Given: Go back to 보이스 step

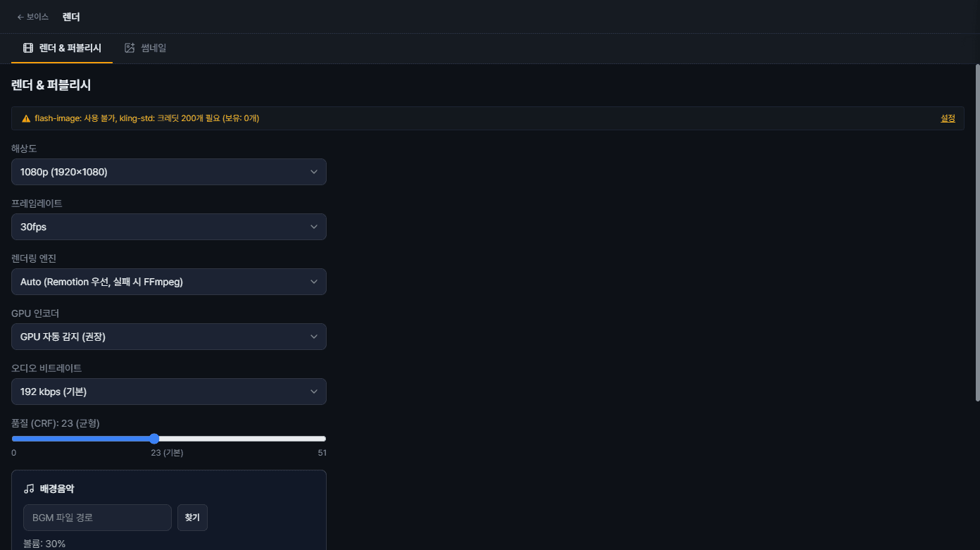Looking at the screenshot, I should coord(33,17).
